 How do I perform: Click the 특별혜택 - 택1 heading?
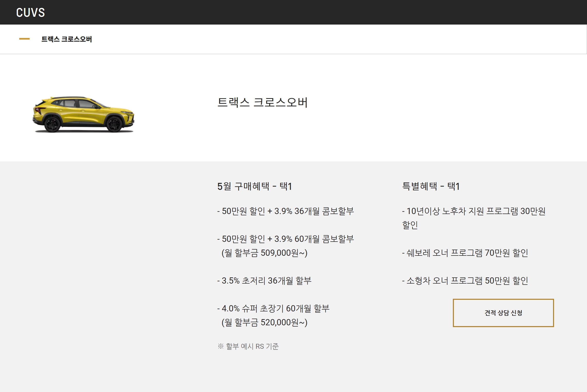coord(431,186)
